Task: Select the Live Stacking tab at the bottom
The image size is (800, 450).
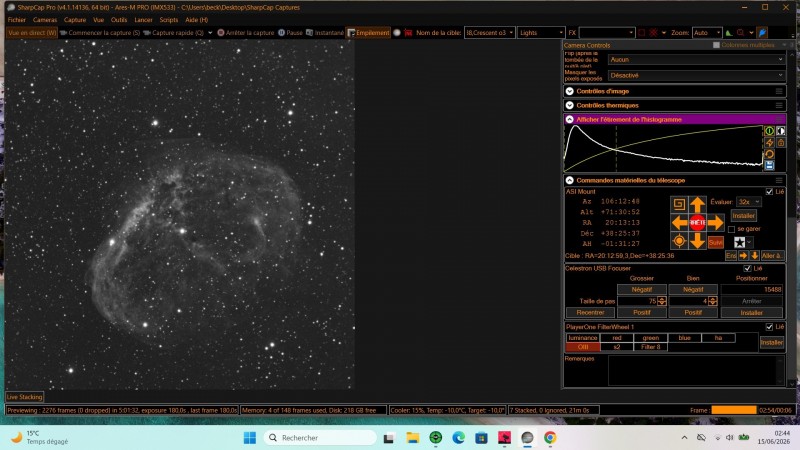Action: [24, 397]
